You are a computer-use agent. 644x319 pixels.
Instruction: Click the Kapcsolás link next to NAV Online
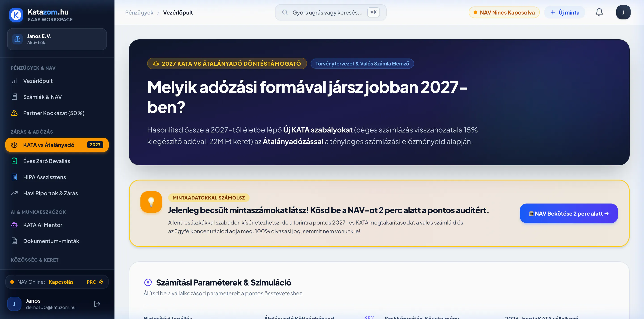point(61,282)
